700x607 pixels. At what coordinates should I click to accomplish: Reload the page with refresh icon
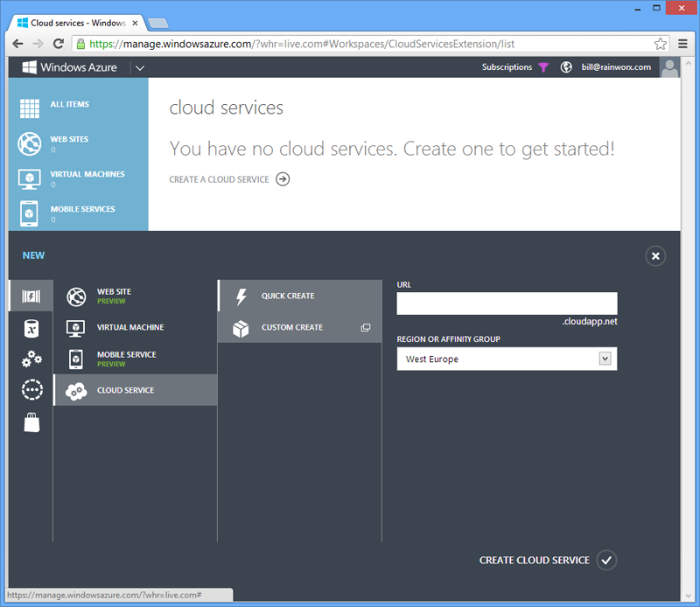(58, 44)
